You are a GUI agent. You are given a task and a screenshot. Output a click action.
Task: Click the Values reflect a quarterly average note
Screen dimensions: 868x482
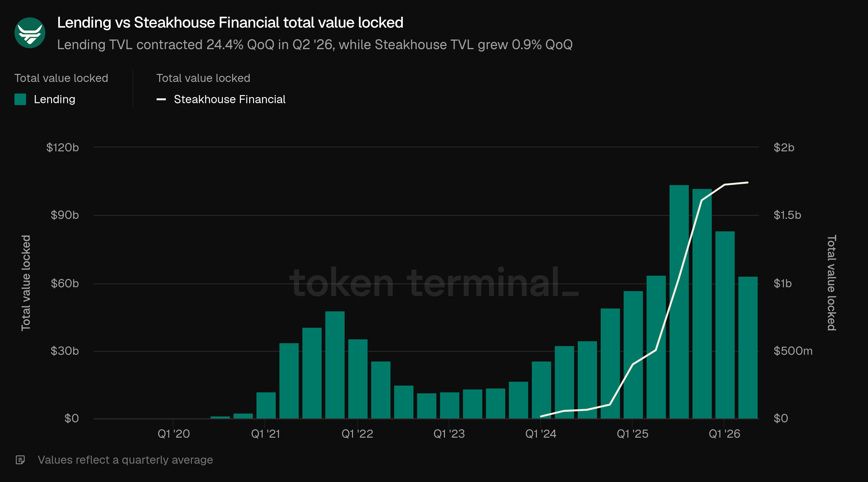coord(125,460)
